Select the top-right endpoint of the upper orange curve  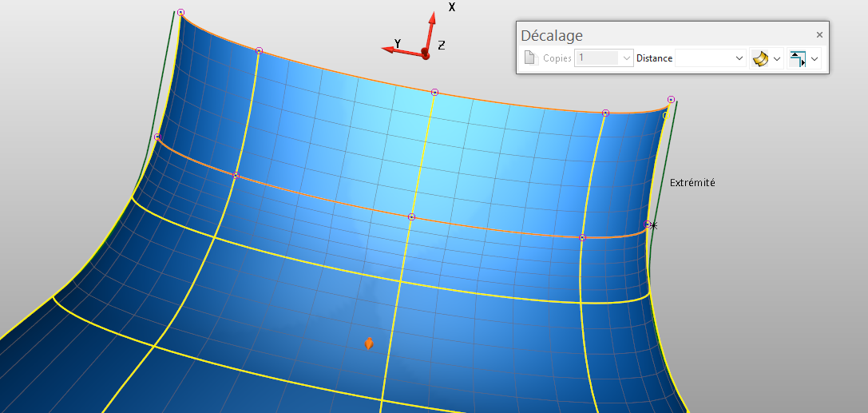pos(671,100)
